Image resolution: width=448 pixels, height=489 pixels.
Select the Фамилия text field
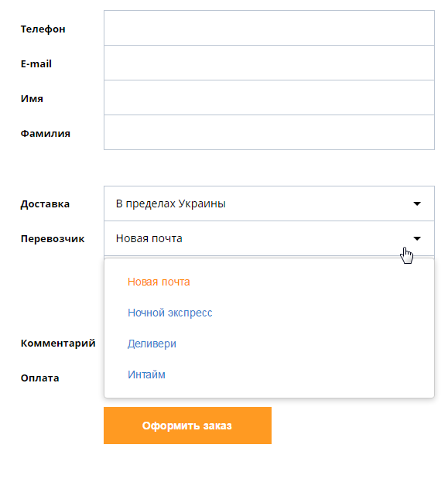click(x=269, y=132)
